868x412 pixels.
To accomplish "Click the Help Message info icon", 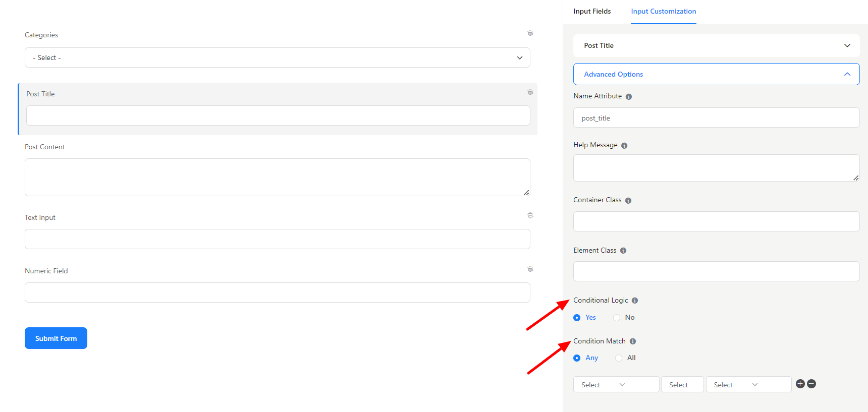I will [x=624, y=146].
